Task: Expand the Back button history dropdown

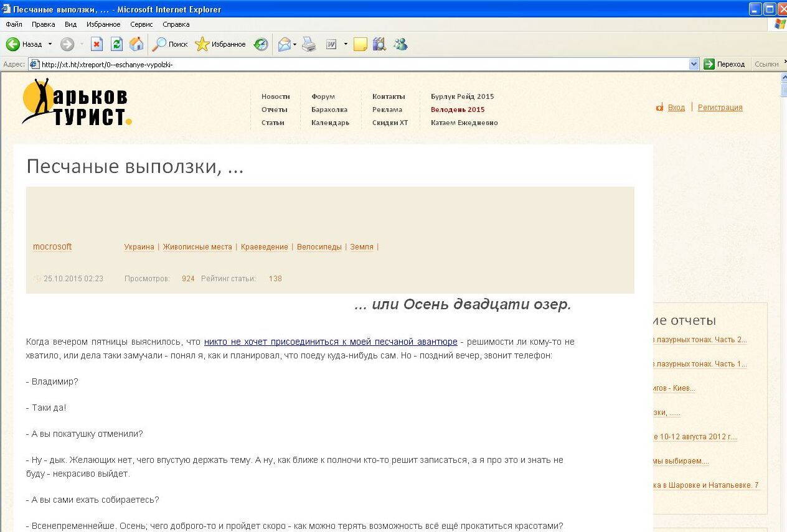Action: [x=50, y=44]
